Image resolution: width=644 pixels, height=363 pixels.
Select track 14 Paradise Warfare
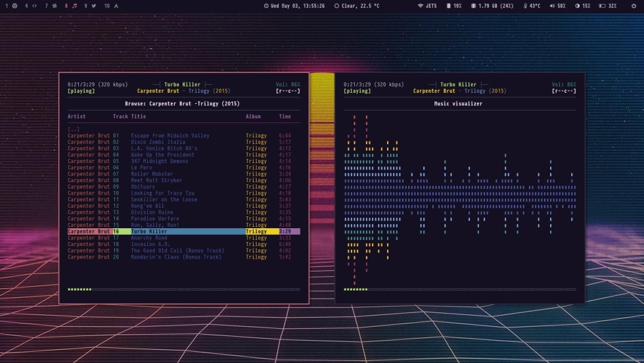184,219
